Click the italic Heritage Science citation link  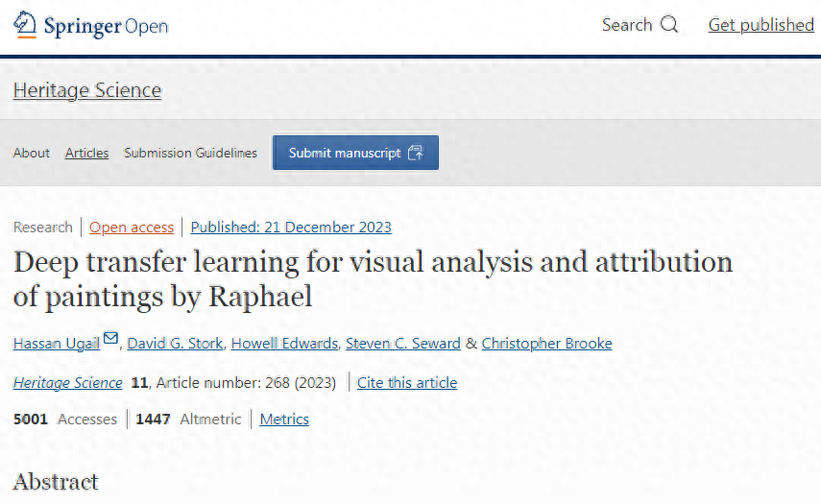pyautogui.click(x=67, y=383)
